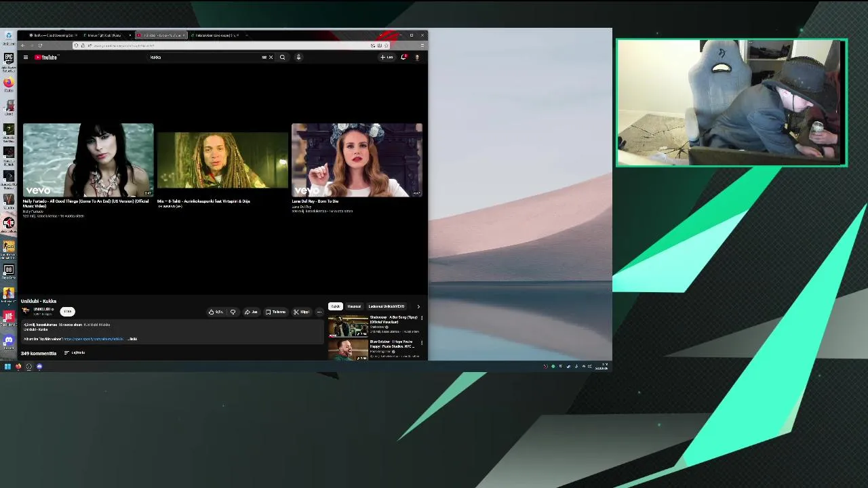This screenshot has height=488, width=868.
Task: Expand the video description with ...lisää
Action: tap(132, 339)
